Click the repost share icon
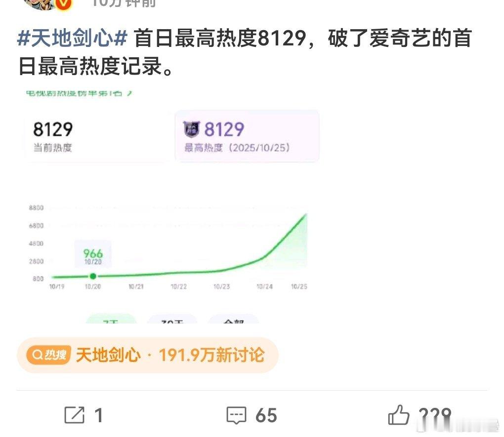Viewport: 504px width, 437px height. 75,415
